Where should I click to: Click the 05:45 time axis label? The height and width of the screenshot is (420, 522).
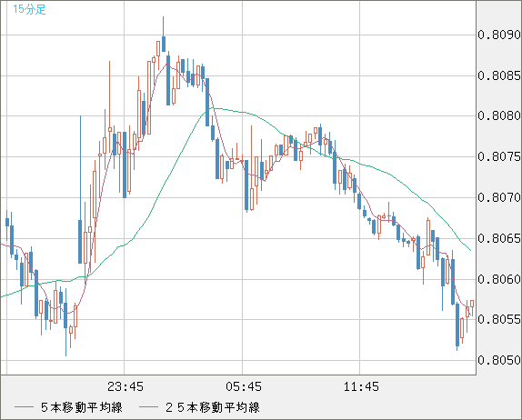(244, 386)
